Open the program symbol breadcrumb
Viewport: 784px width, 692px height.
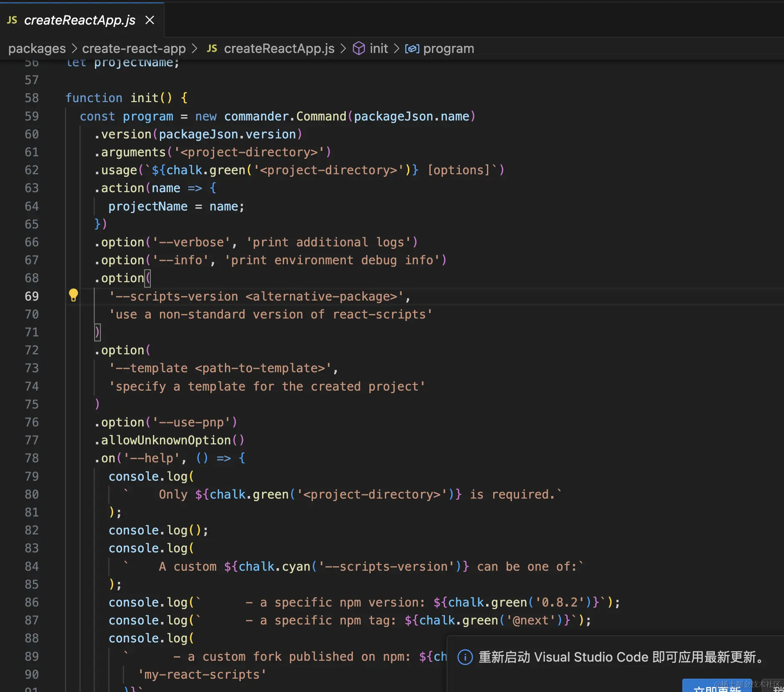click(x=448, y=48)
